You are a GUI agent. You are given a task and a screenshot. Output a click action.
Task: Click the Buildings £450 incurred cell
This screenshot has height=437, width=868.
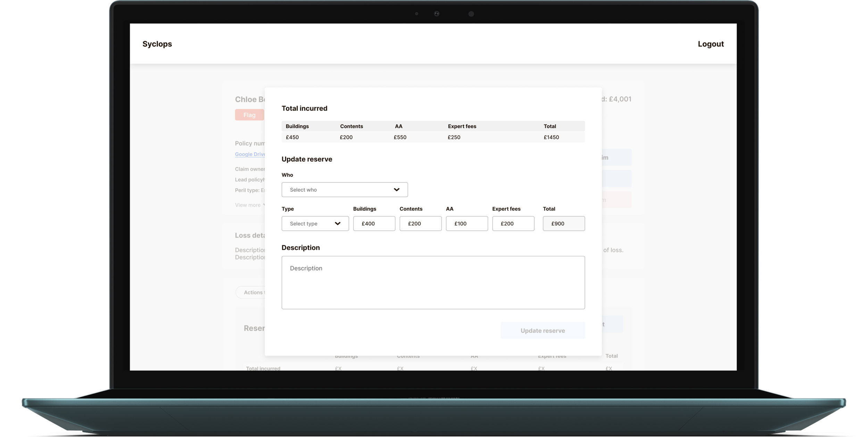click(292, 137)
